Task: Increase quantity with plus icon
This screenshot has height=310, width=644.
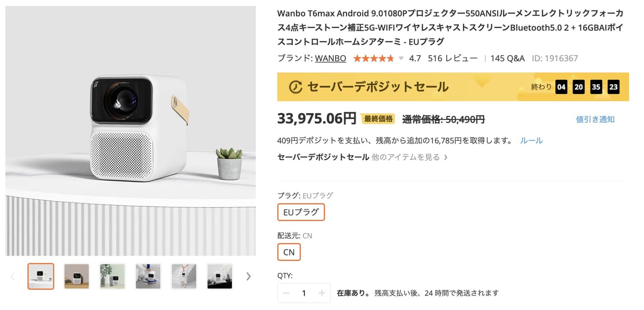Action: [322, 293]
